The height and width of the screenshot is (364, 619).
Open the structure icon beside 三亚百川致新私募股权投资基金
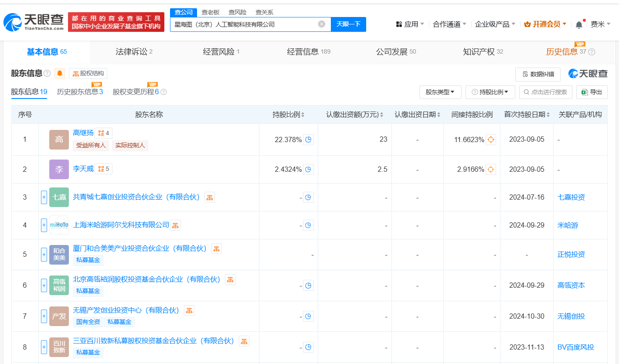pyautogui.click(x=244, y=341)
